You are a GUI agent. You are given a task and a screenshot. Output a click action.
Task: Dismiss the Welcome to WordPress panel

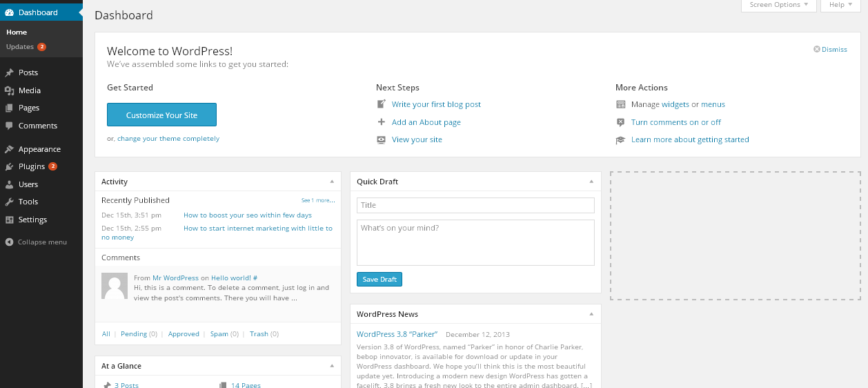[x=830, y=50]
